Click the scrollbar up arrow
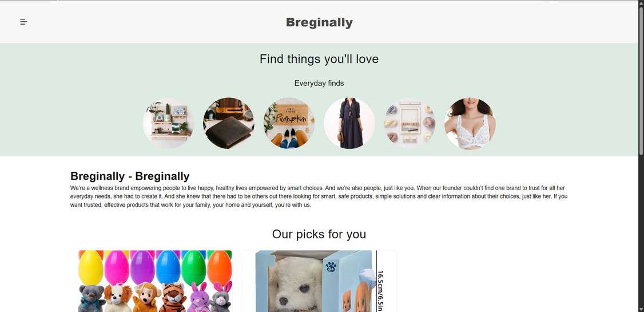644x312 pixels. [x=641, y=3]
